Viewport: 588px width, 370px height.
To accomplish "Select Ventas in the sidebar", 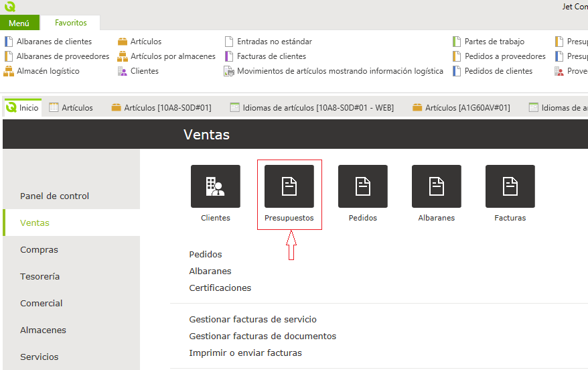I will (71, 223).
